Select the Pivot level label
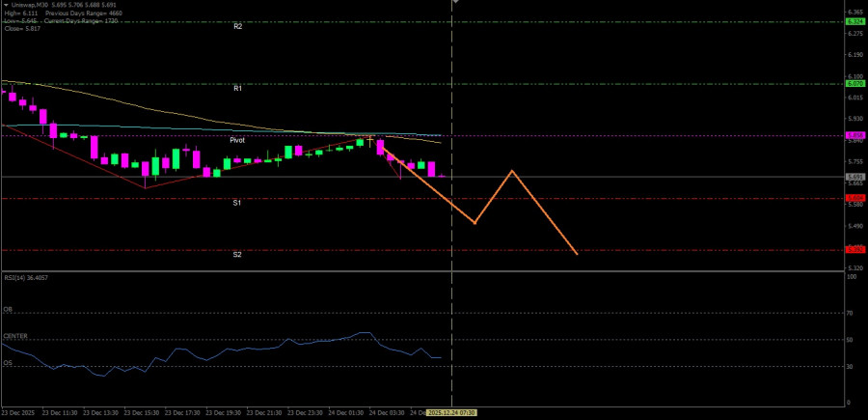Image resolution: width=868 pixels, height=420 pixels. 237,140
